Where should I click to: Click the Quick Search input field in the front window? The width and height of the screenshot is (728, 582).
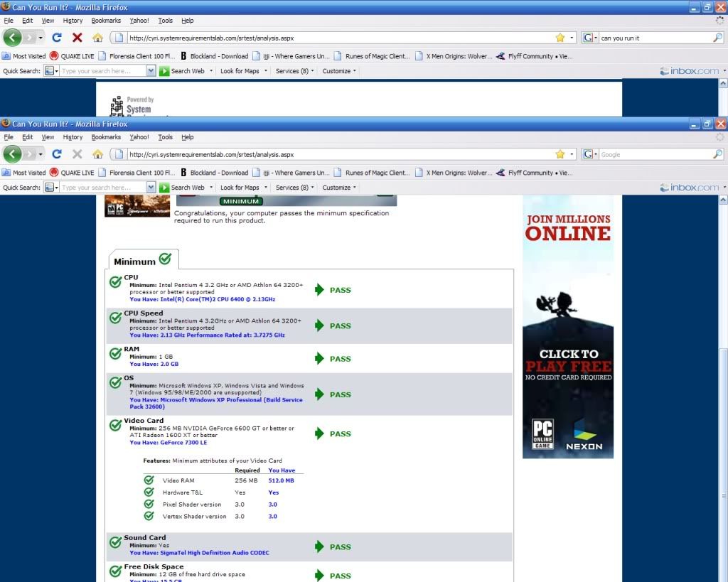[103, 188]
